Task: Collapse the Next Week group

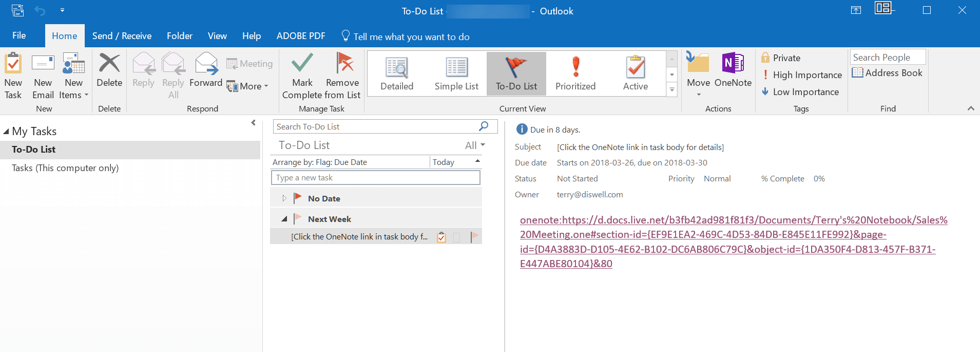Action: tap(284, 219)
